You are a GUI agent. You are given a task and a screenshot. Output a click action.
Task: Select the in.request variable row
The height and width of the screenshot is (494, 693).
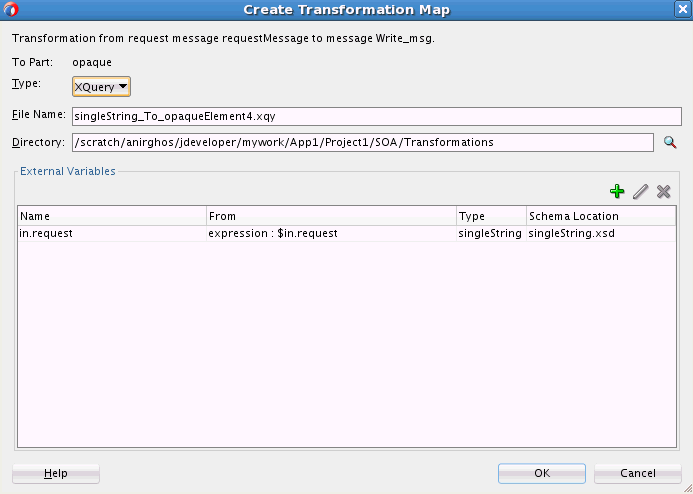112,233
